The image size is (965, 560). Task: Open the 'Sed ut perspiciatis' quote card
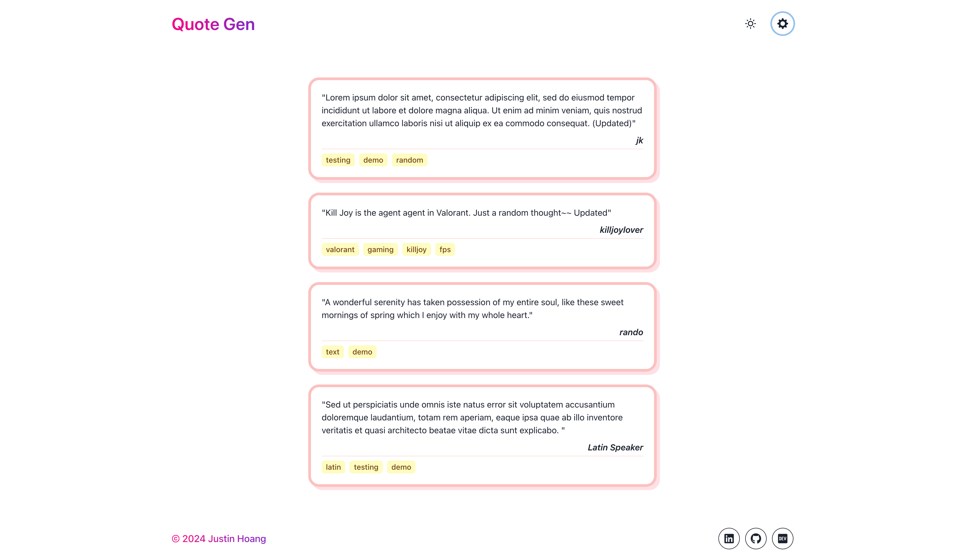(482, 436)
